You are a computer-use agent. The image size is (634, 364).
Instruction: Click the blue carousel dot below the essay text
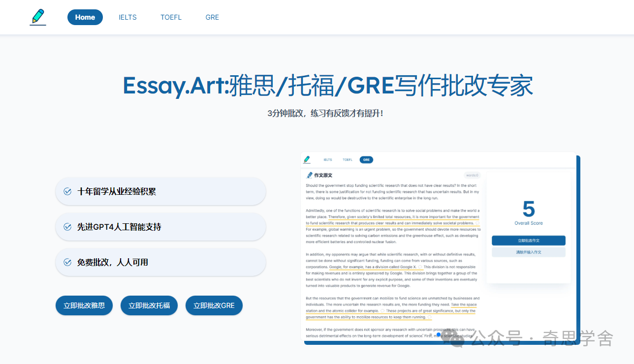(438, 334)
